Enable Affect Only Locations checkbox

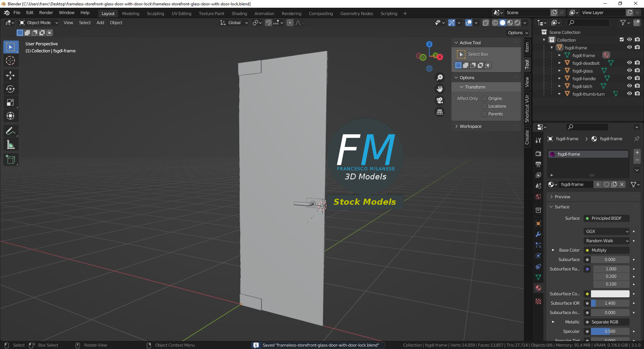click(484, 106)
